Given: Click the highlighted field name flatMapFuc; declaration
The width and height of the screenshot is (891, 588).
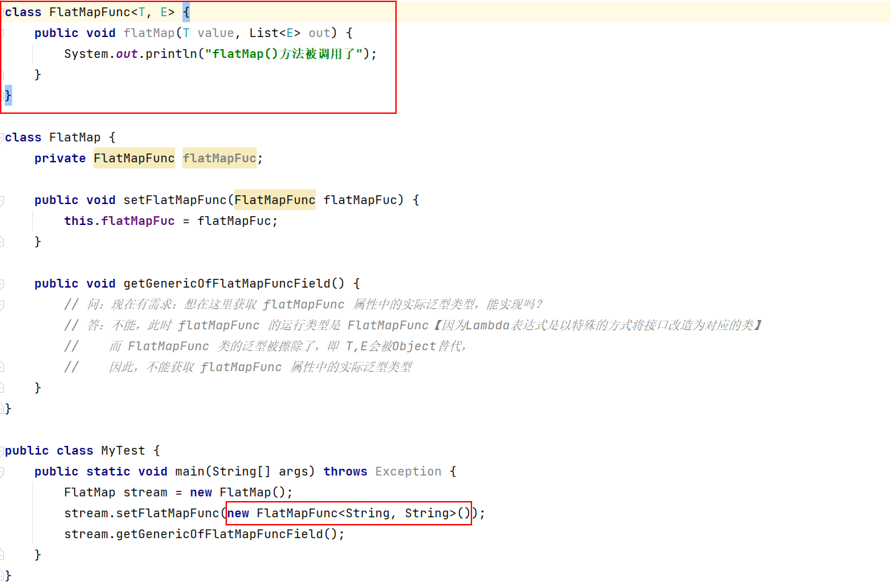Looking at the screenshot, I should tap(220, 158).
